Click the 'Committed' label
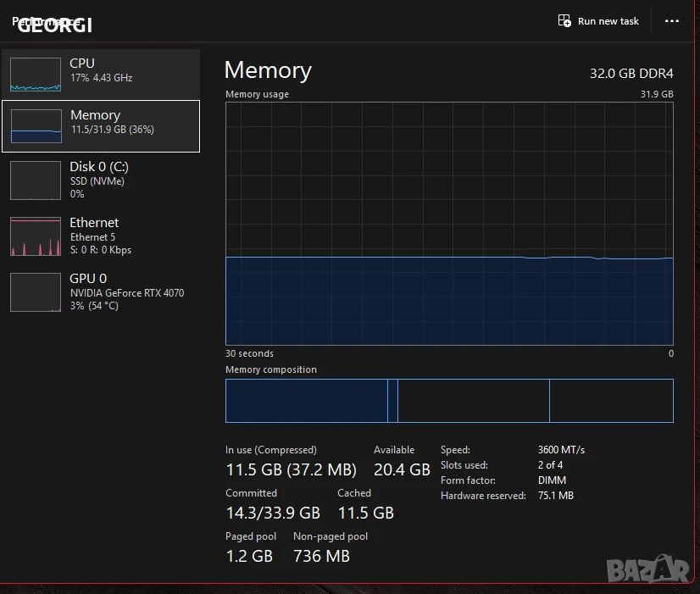This screenshot has width=700, height=594. tap(251, 493)
